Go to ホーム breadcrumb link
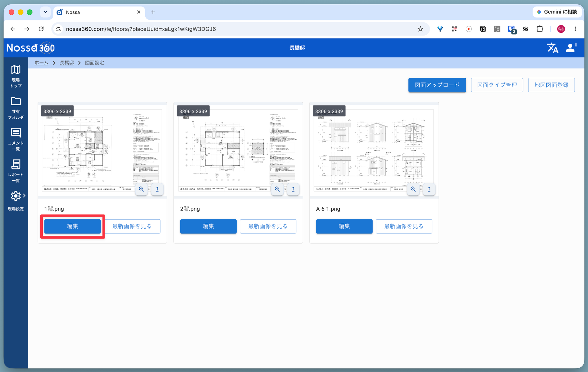This screenshot has height=372, width=588. click(x=41, y=63)
